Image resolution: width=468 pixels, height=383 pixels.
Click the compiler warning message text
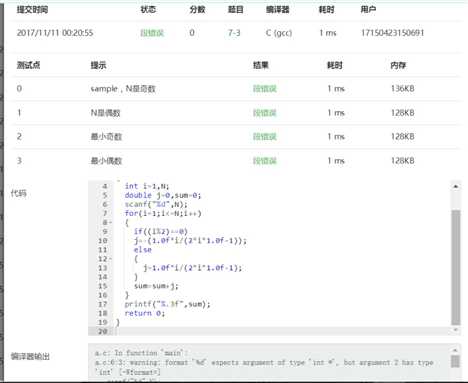pyautogui.click(x=264, y=367)
